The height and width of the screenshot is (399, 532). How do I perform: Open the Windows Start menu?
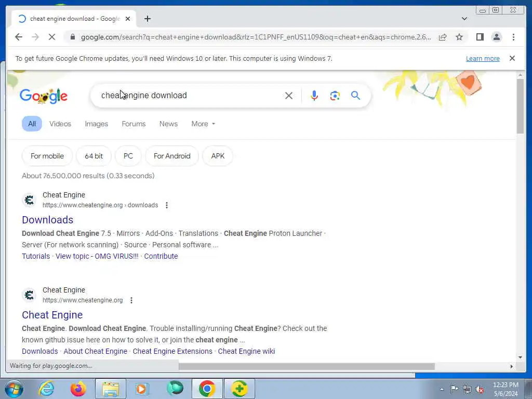point(14,389)
